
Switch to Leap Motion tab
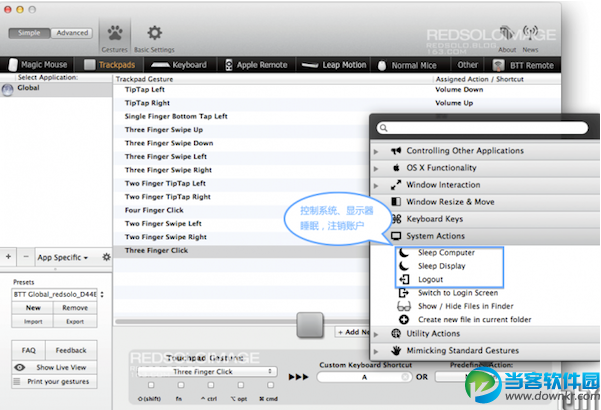pos(334,65)
